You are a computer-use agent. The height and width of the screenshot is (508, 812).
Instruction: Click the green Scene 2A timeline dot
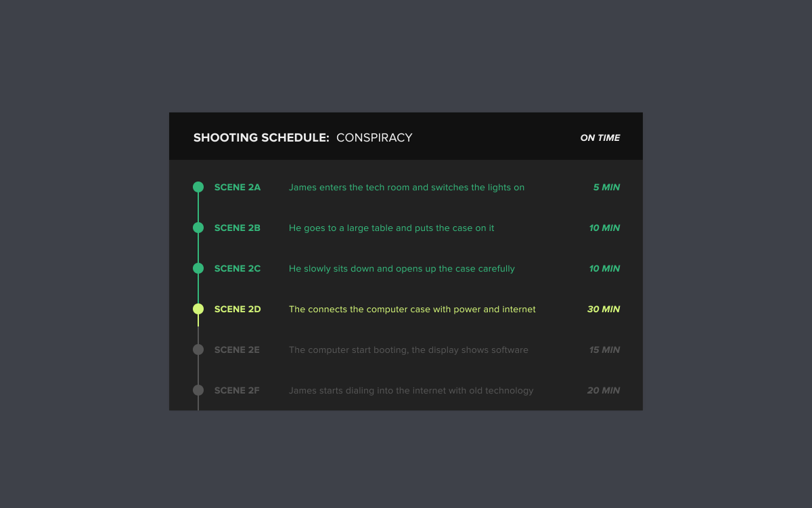click(x=198, y=187)
